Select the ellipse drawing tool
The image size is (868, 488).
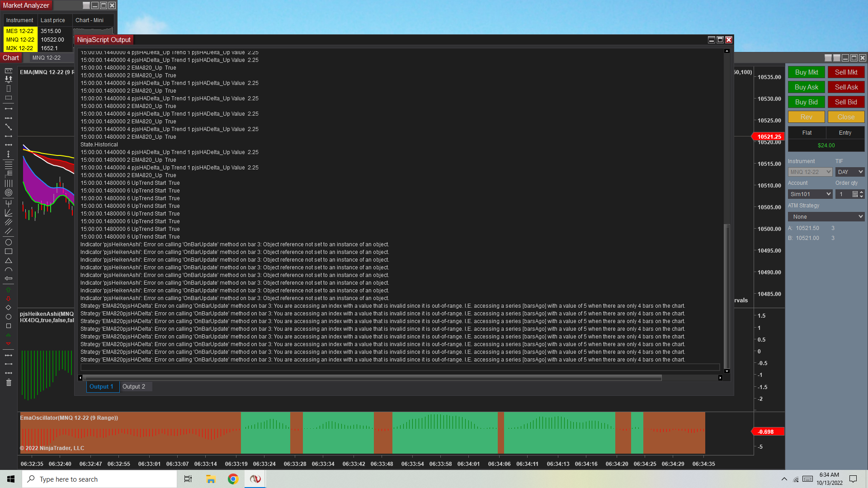pos(8,242)
